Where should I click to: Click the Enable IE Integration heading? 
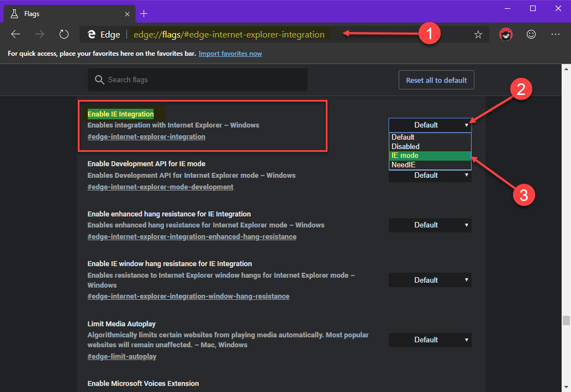point(120,114)
